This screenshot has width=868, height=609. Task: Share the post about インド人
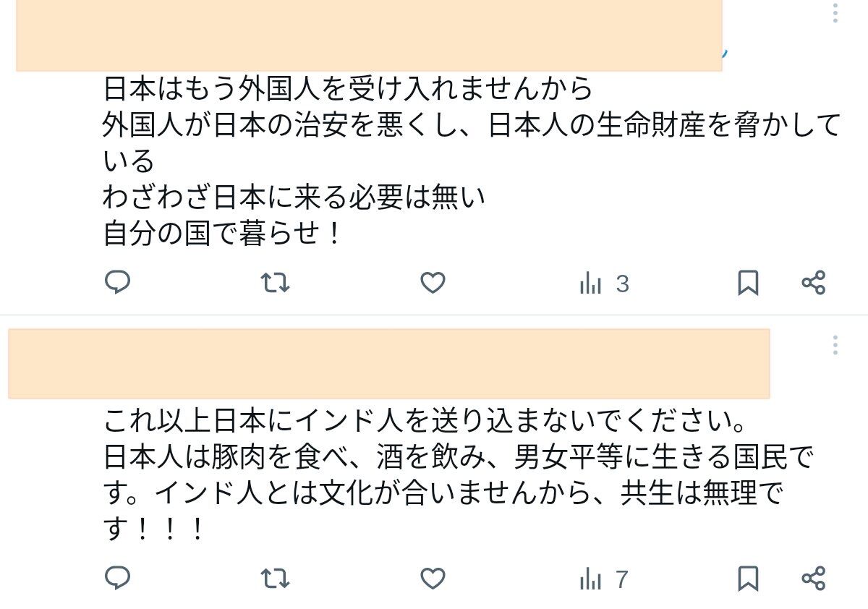pyautogui.click(x=814, y=579)
